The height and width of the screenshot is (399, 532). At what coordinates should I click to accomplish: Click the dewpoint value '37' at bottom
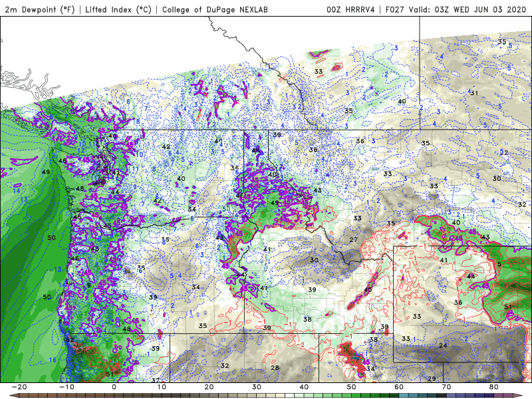click(156, 380)
